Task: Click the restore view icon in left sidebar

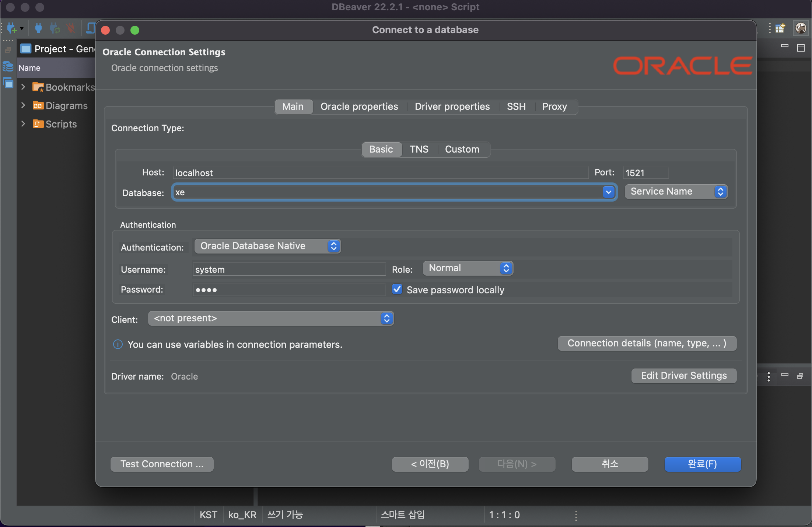Action: click(8, 49)
